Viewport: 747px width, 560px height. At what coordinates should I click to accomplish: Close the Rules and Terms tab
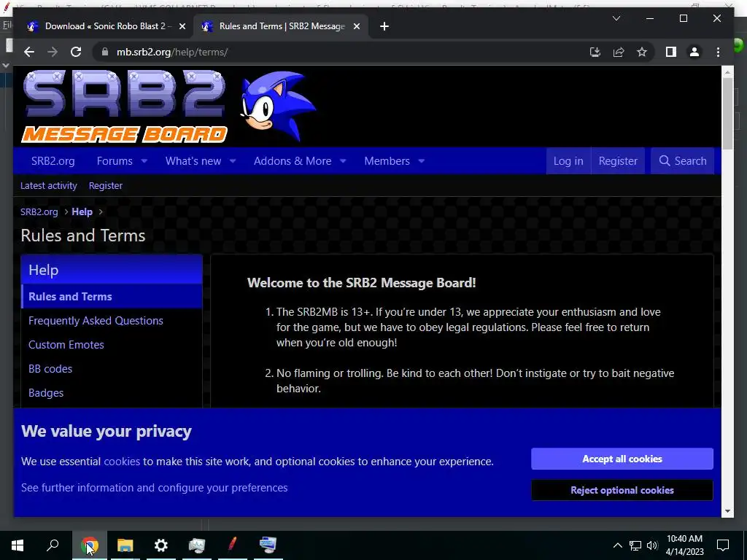click(x=356, y=26)
